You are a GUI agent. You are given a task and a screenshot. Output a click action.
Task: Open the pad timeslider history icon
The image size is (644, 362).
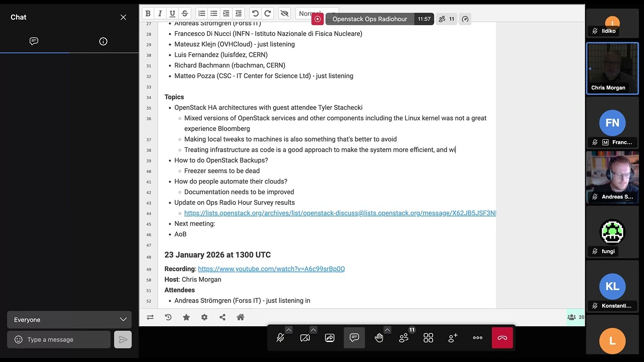[168, 317]
